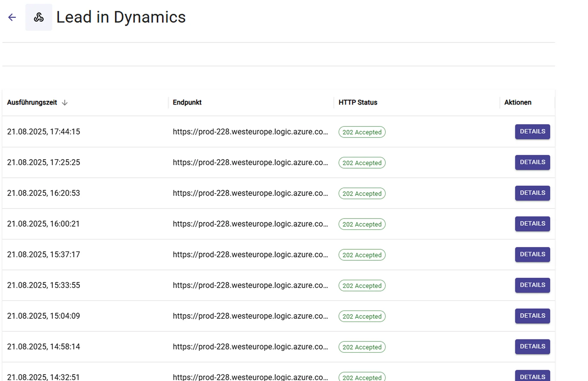Click the endpoint URL in the 16:20:53 row
This screenshot has width=588, height=381.
[250, 193]
